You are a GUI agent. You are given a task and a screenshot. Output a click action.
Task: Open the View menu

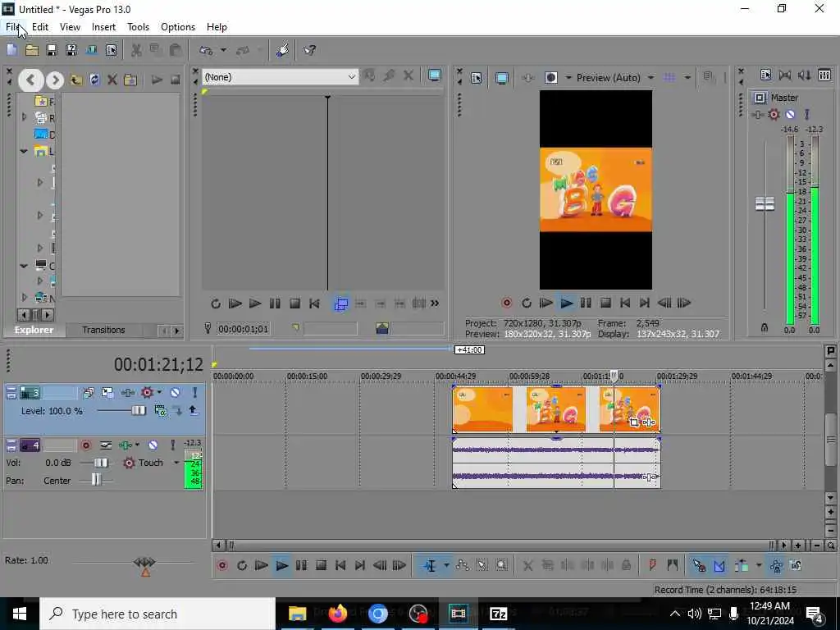[70, 27]
